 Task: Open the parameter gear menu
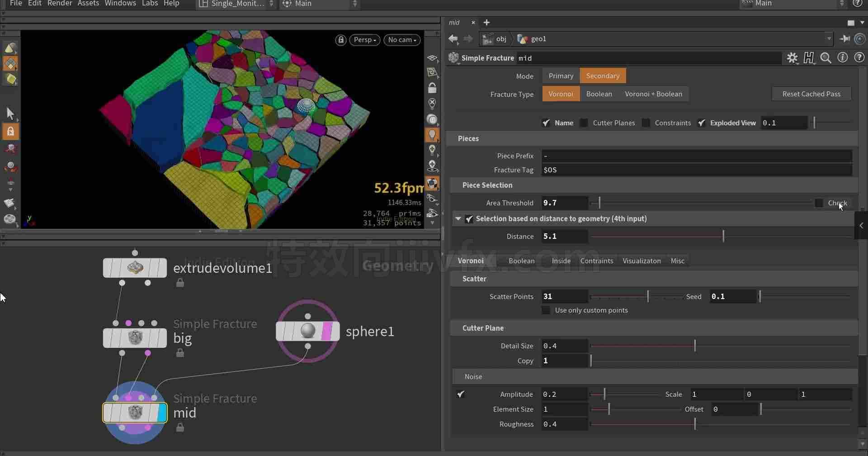[792, 58]
